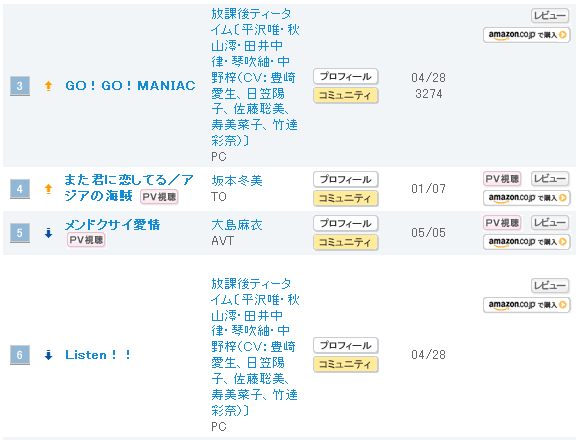The width and height of the screenshot is (576, 440).
Task: Click right-side PV視聴 button in rank 4 row
Action: [502, 179]
